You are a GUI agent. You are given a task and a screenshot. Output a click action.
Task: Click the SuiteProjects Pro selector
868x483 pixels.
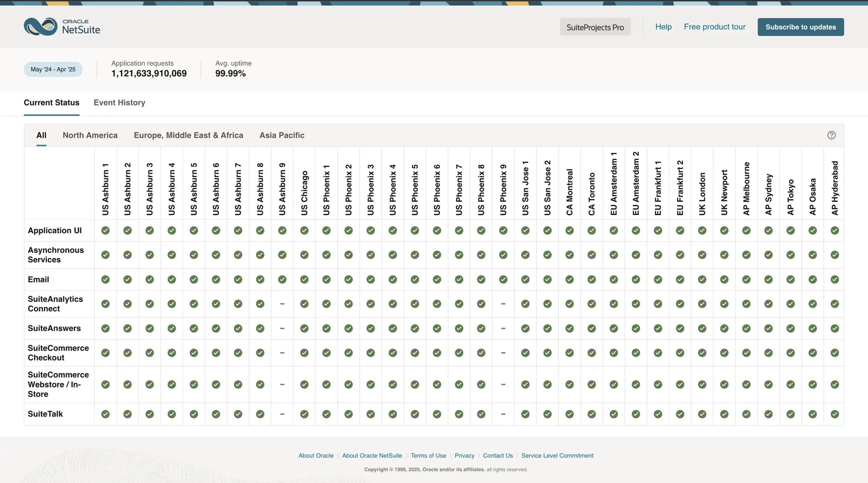click(x=595, y=26)
